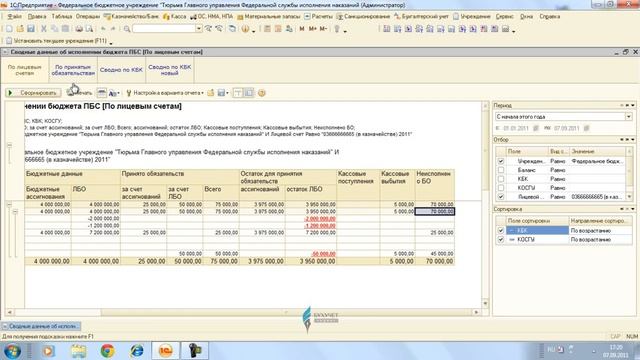Click the Calendar icon in main toolbar
The height and width of the screenshot is (360, 640).
tap(278, 29)
